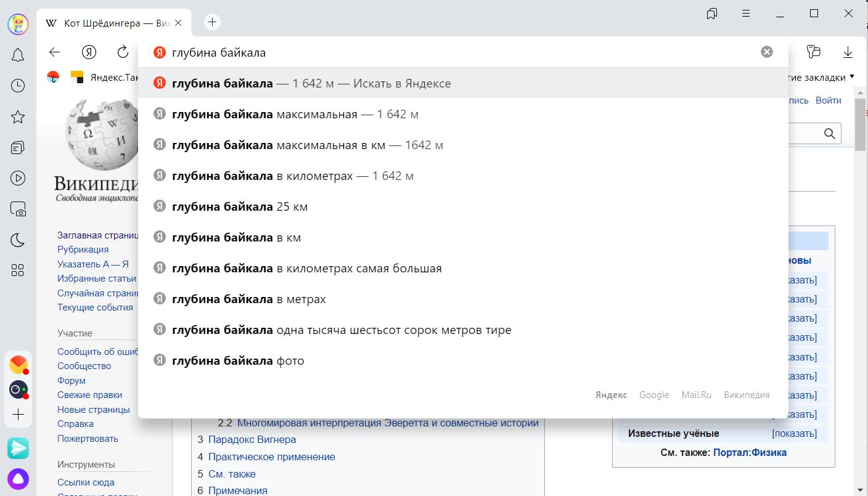Close the Кот Шрёдингера tab

[x=178, y=23]
